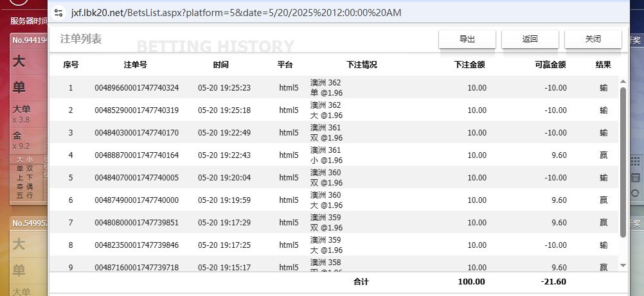Viewport: 644px width, 296px height.
Task: Click the 结果 column header
Action: click(x=603, y=65)
